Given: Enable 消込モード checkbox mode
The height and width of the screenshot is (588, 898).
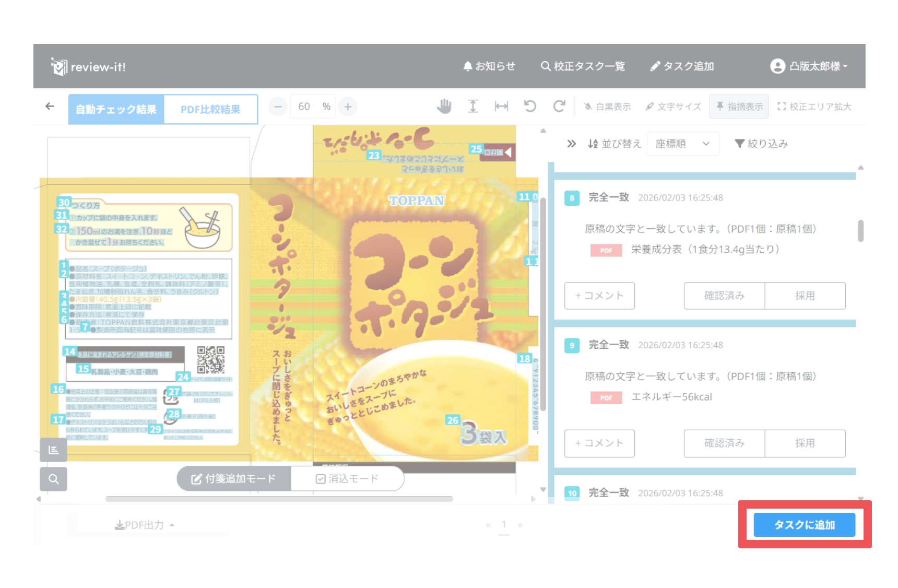Looking at the screenshot, I should [x=347, y=479].
